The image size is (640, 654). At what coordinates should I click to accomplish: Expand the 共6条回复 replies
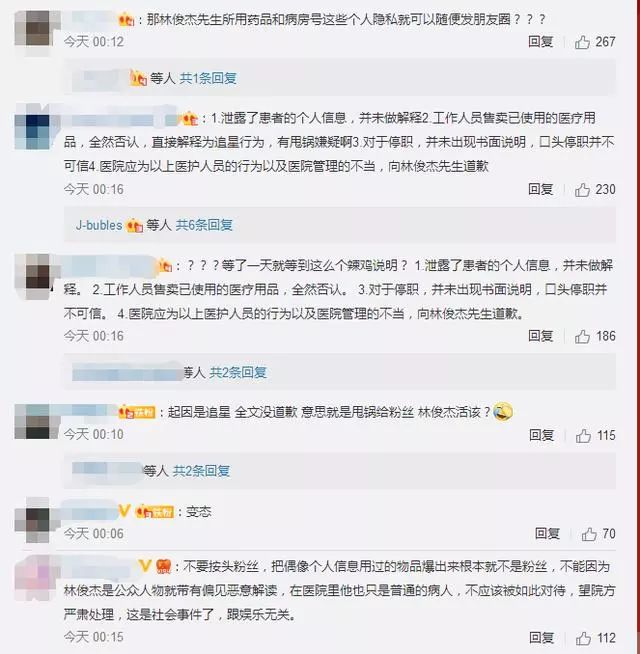coord(204,225)
